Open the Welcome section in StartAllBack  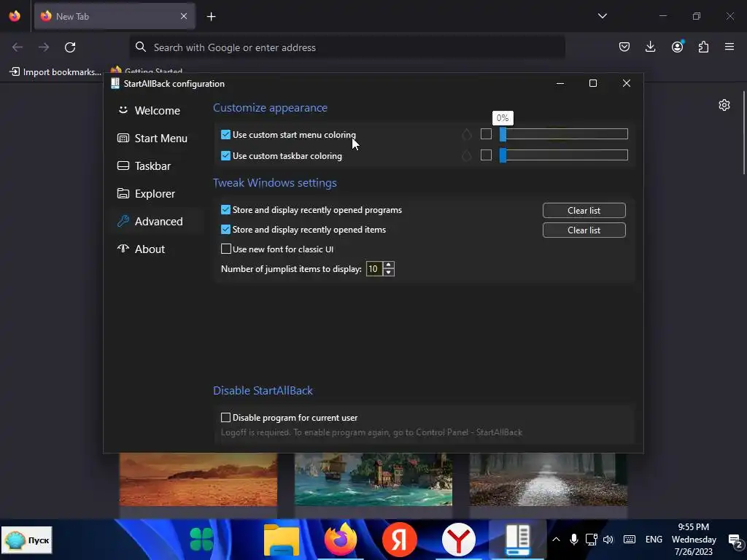(x=149, y=111)
